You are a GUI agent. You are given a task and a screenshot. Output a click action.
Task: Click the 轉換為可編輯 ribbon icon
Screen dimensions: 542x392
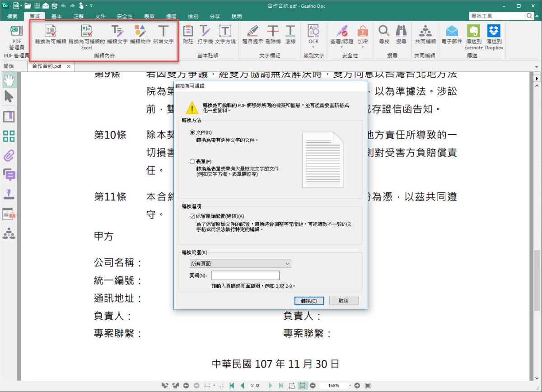[x=50, y=32]
